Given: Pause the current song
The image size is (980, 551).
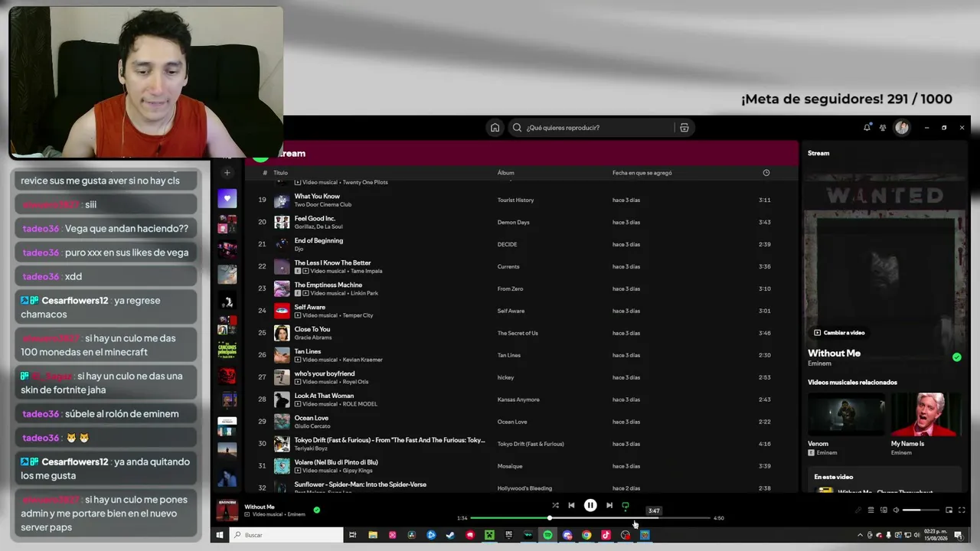Looking at the screenshot, I should tap(590, 506).
